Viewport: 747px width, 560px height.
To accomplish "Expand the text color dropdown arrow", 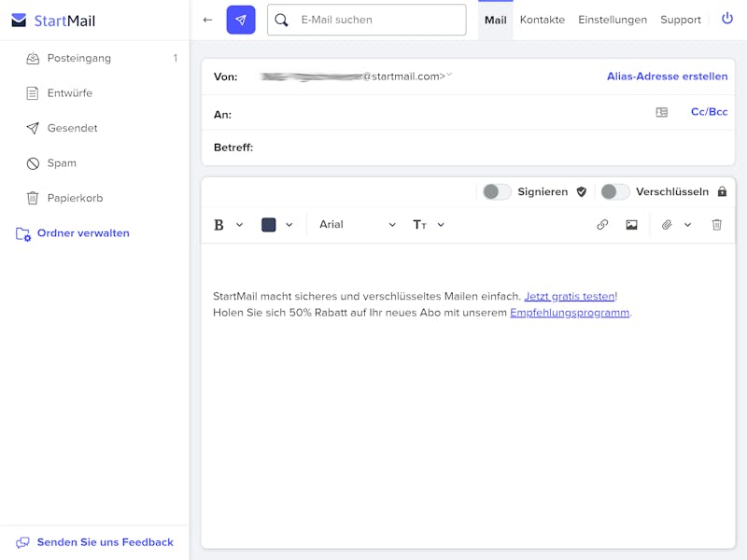I will pyautogui.click(x=289, y=225).
